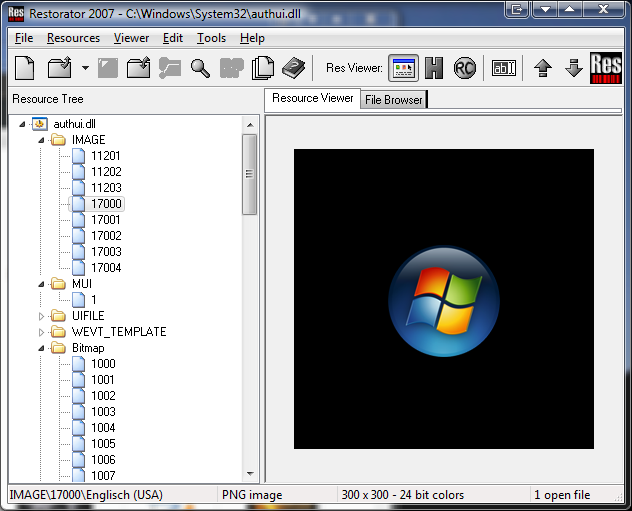Click the Move Up arrow icon
This screenshot has height=511, width=632.
tap(543, 68)
